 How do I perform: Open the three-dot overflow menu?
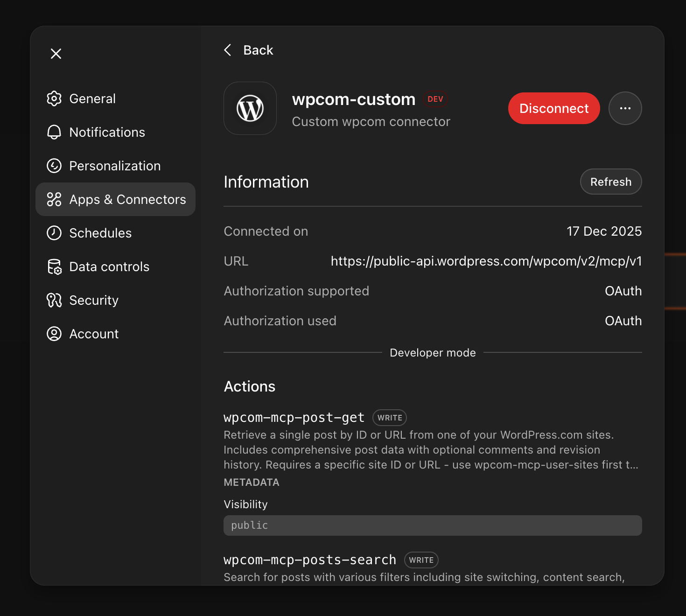625,108
